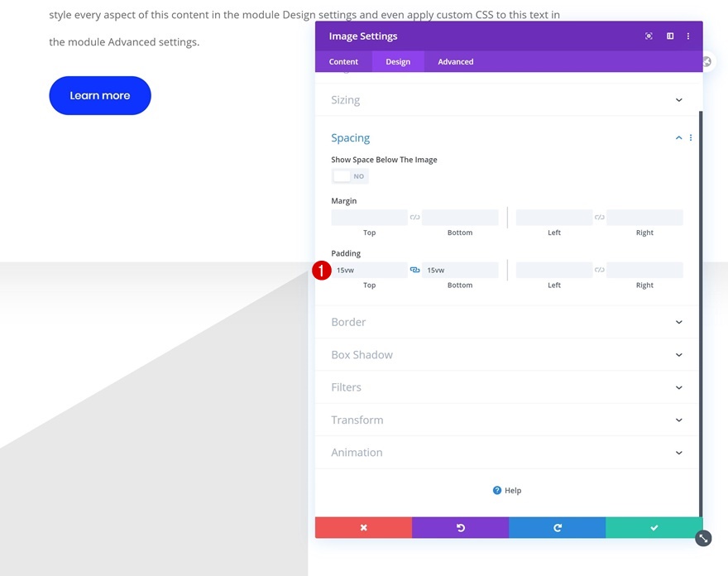Save settings with the green checkmark
728x576 pixels.
pyautogui.click(x=654, y=528)
